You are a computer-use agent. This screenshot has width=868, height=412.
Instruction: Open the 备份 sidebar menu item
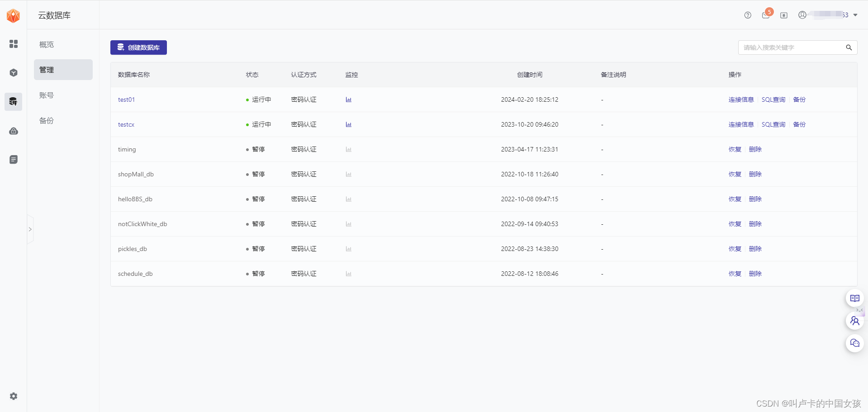[46, 120]
